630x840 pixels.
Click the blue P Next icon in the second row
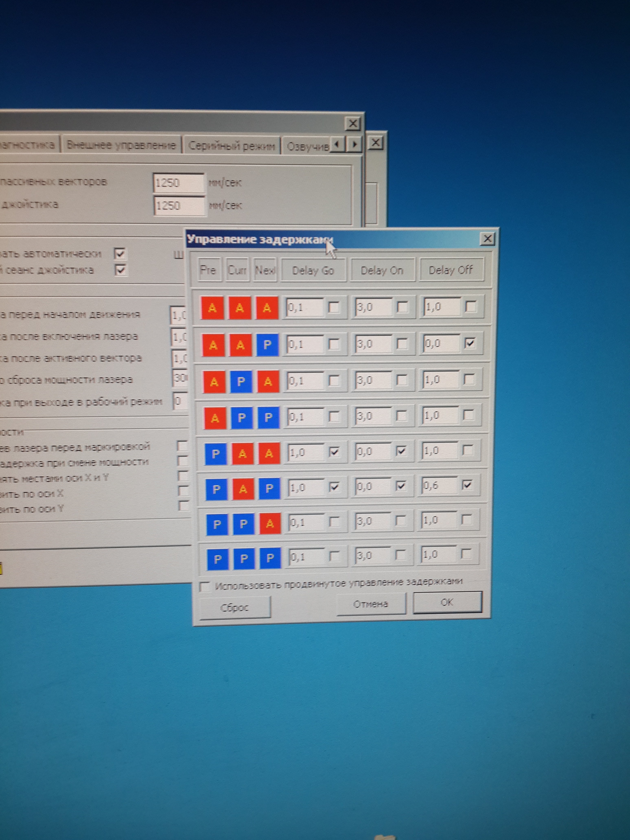(267, 345)
